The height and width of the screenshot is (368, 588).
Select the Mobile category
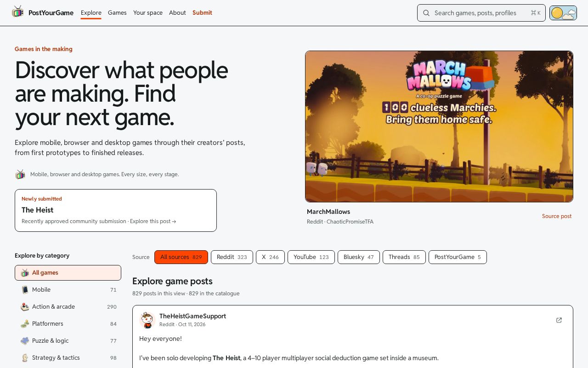click(68, 290)
